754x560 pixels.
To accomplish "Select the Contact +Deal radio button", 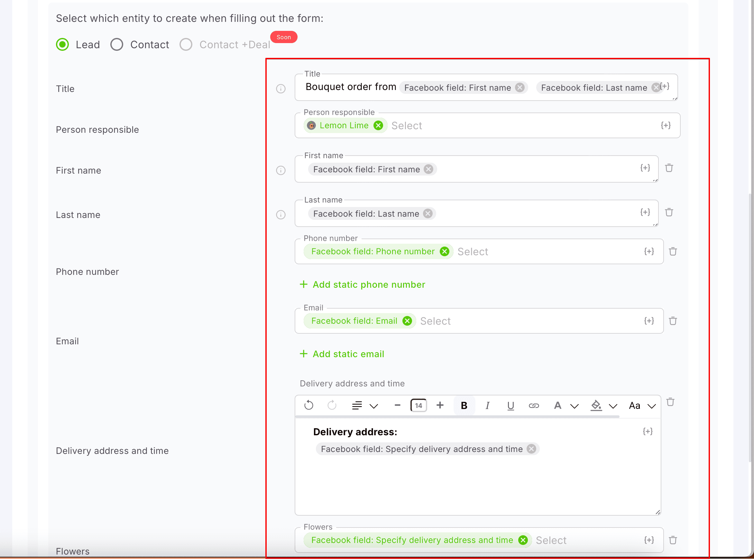I will [x=186, y=44].
